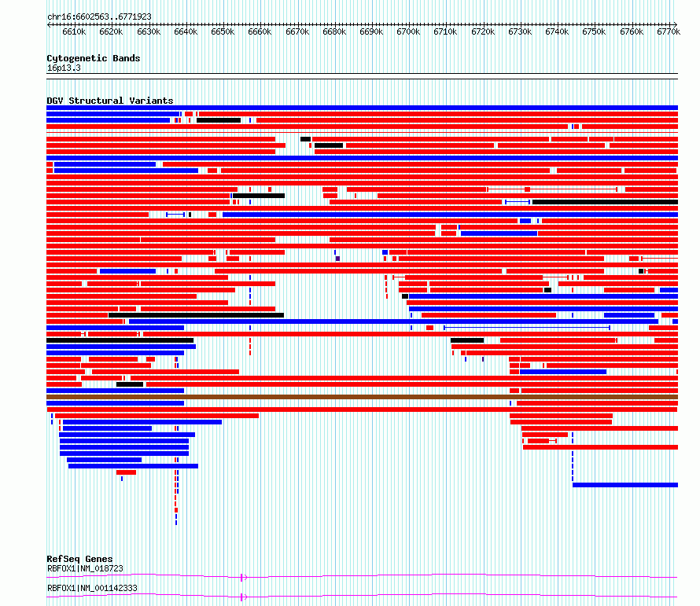Click the magenta exon marker on RBFOX1 NM_001142333
700x606 pixels.
(243, 597)
